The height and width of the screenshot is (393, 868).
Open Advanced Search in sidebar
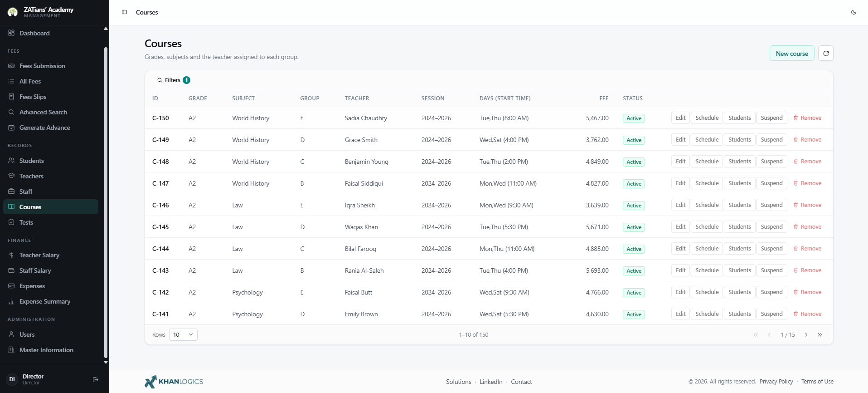point(51,112)
